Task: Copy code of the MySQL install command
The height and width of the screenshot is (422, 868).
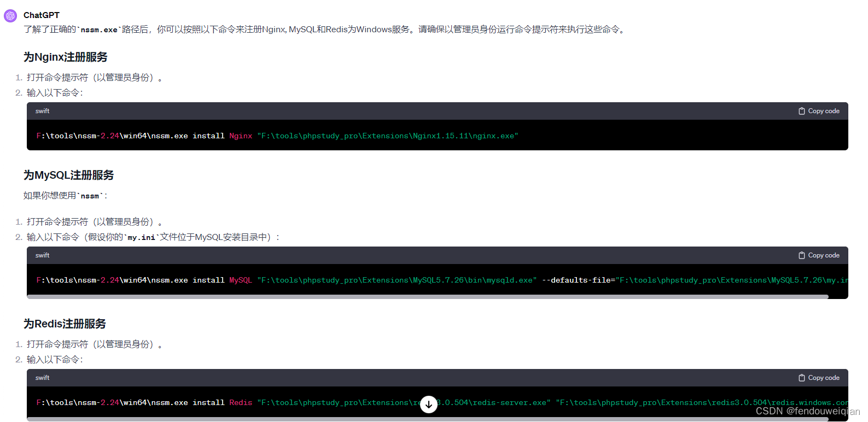Action: [x=819, y=255]
